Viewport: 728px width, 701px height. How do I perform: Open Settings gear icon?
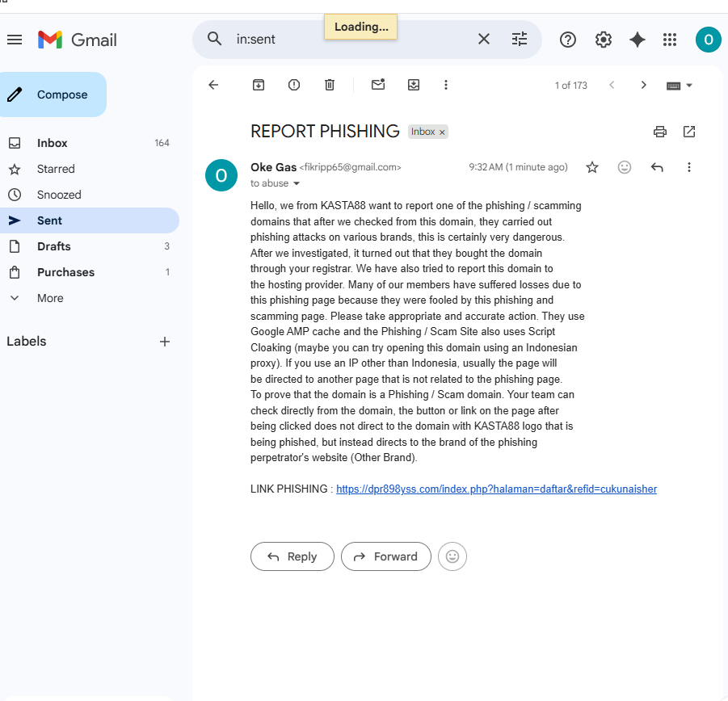[x=603, y=40]
